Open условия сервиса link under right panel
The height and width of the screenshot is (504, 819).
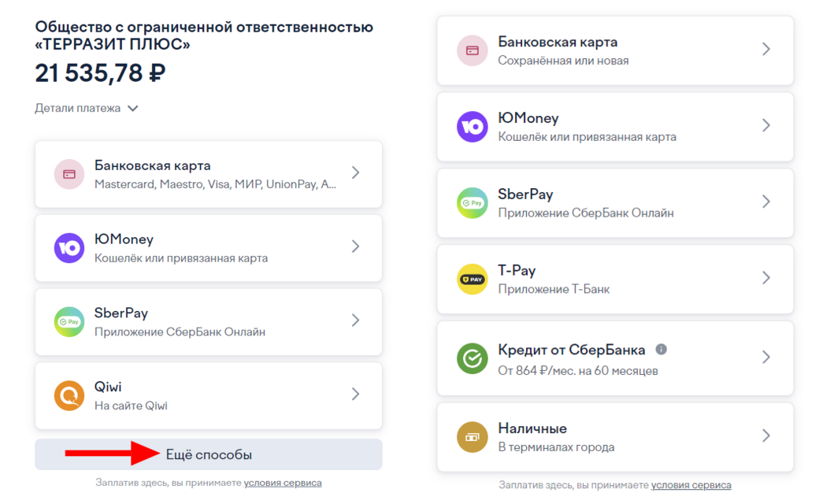691,485
